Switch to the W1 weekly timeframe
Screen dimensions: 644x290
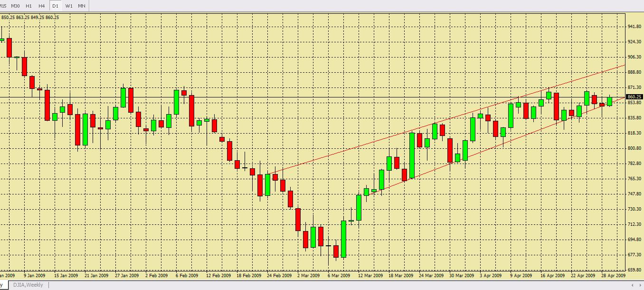(69, 6)
